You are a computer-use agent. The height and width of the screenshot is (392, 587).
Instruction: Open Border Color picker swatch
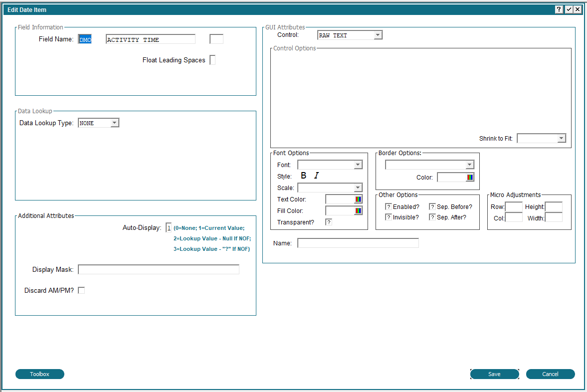click(470, 177)
